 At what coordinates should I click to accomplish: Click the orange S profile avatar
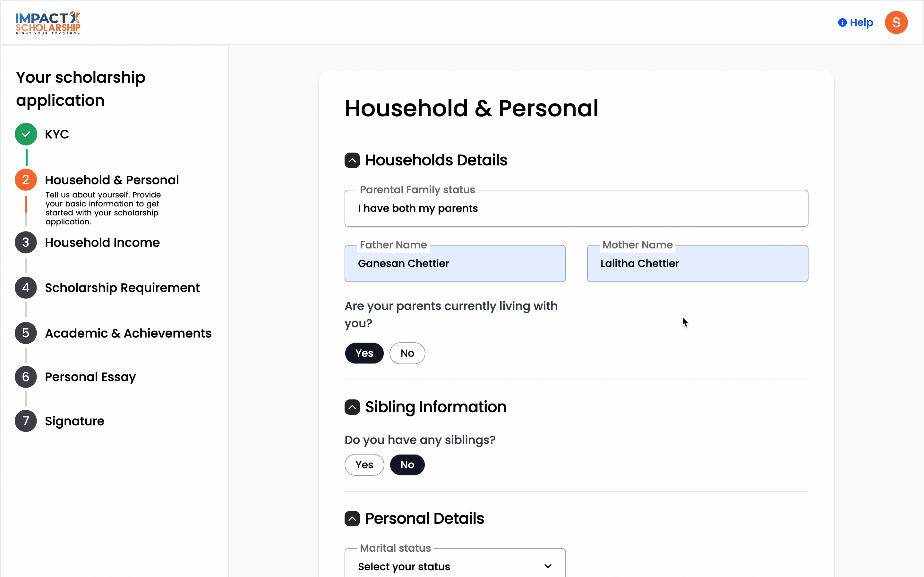tap(896, 22)
